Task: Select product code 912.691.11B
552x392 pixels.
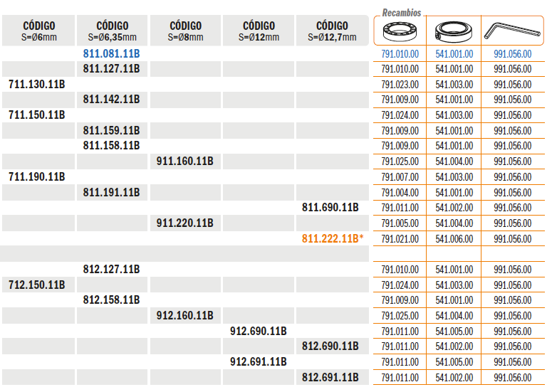Action: (259, 361)
